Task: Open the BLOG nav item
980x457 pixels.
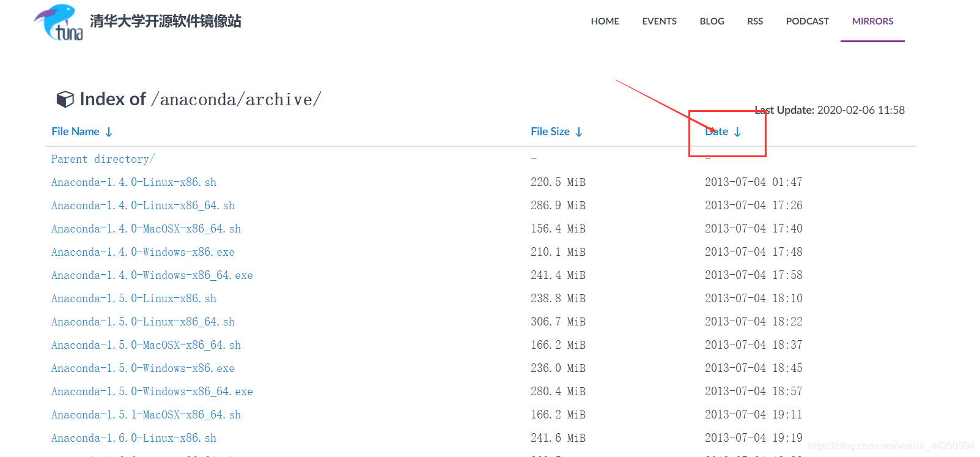Action: tap(712, 21)
